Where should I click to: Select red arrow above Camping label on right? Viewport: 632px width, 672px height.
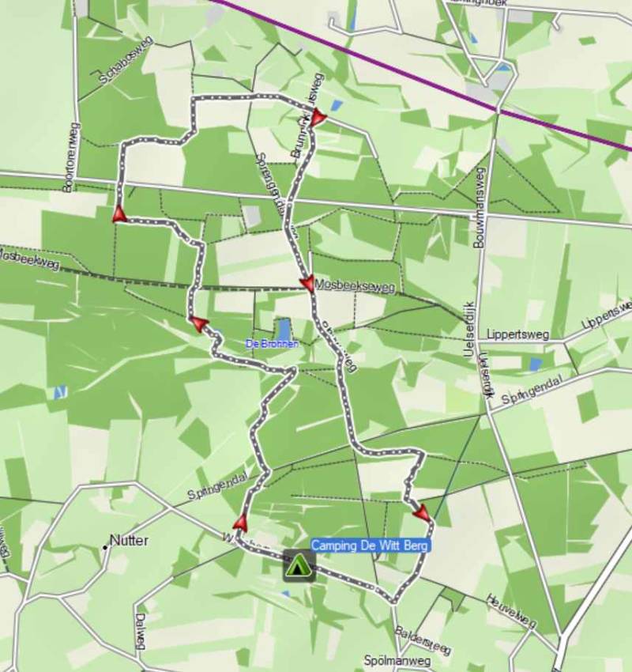pyautogui.click(x=422, y=512)
